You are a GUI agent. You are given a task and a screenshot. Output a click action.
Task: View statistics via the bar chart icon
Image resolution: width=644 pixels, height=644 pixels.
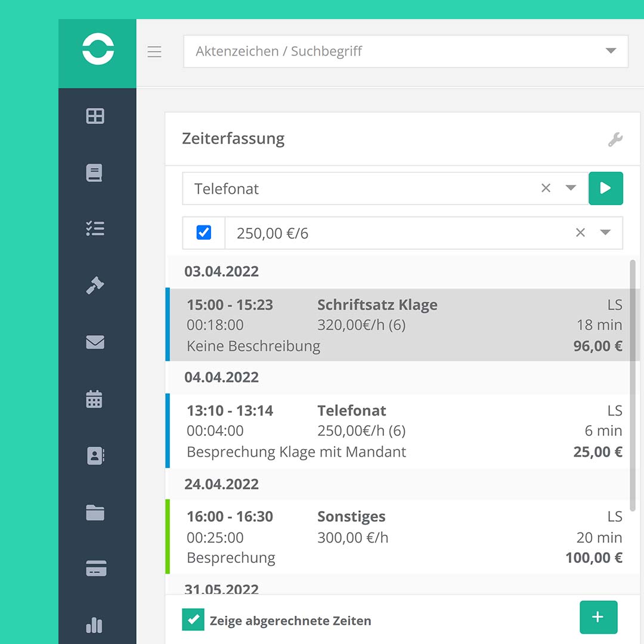point(95,625)
